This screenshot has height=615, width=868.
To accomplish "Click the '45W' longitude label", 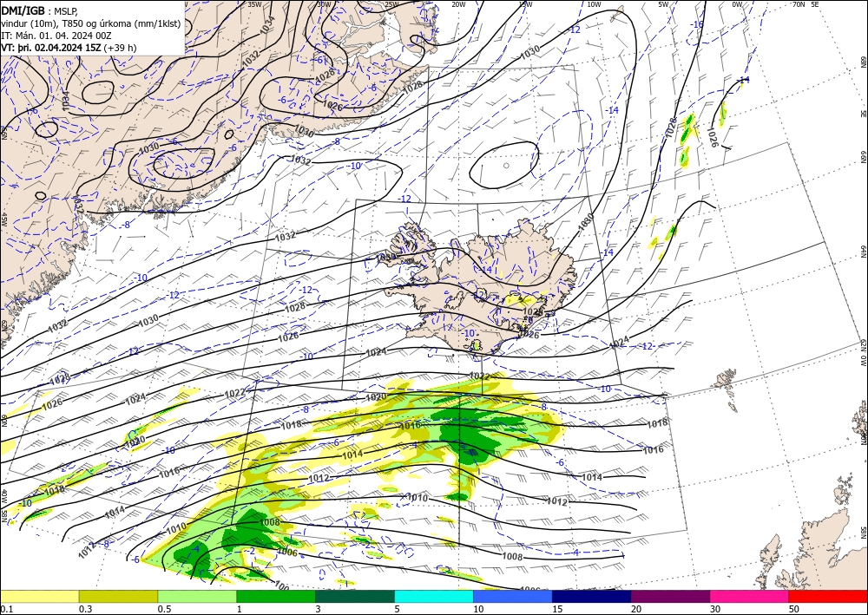I will pyautogui.click(x=3, y=219).
